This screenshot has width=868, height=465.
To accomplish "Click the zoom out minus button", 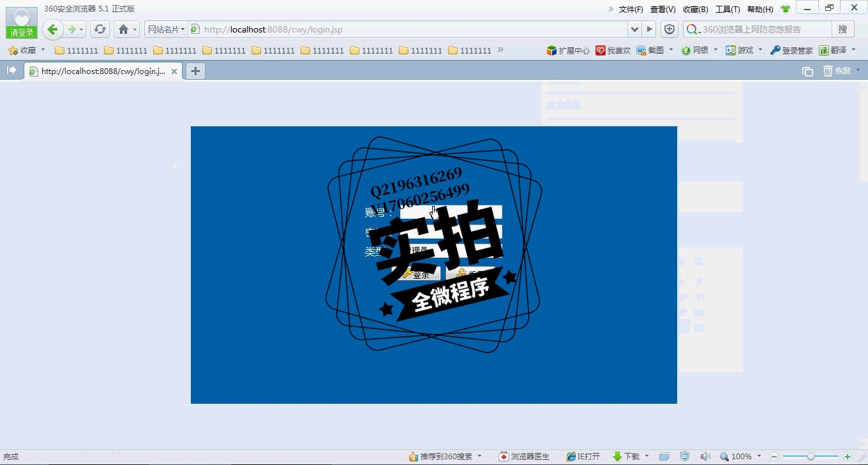I will (774, 457).
